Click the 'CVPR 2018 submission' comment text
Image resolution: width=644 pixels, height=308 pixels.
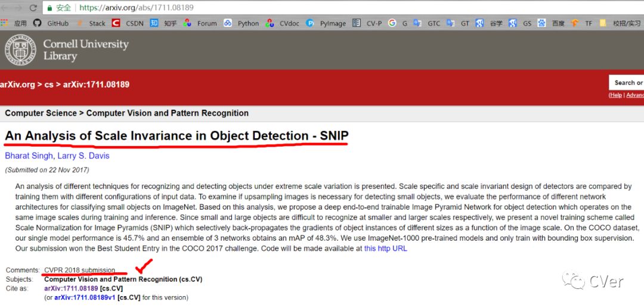80,270
